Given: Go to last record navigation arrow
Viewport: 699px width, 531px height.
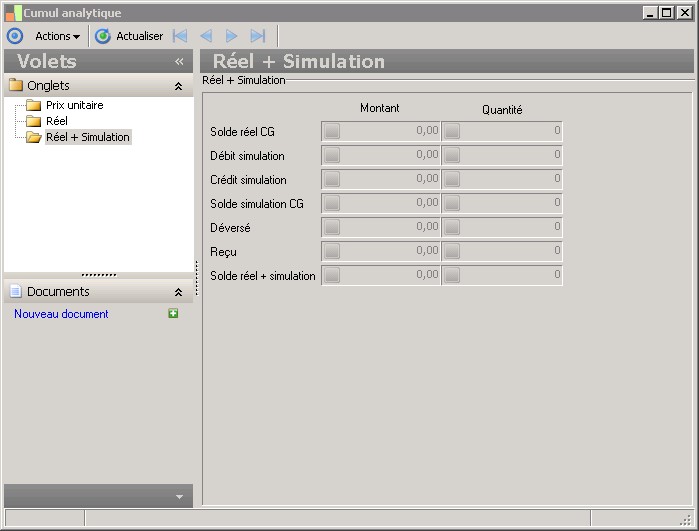Looking at the screenshot, I should (258, 36).
